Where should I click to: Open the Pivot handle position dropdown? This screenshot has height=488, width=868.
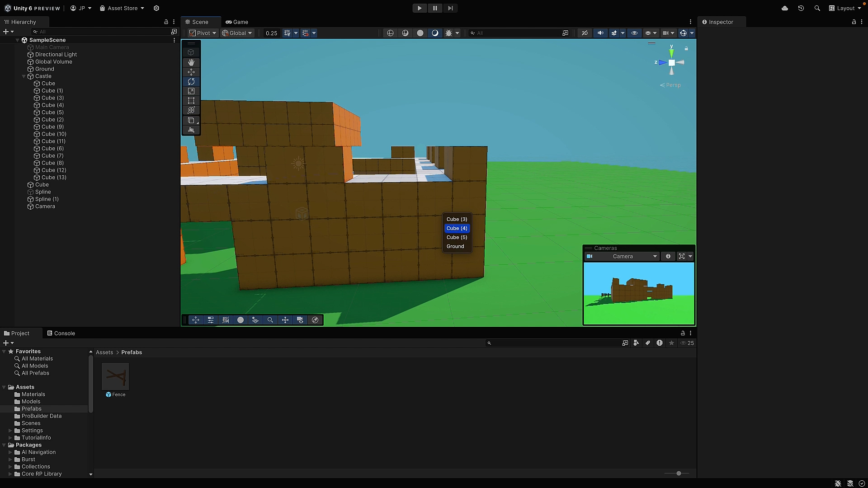203,33
